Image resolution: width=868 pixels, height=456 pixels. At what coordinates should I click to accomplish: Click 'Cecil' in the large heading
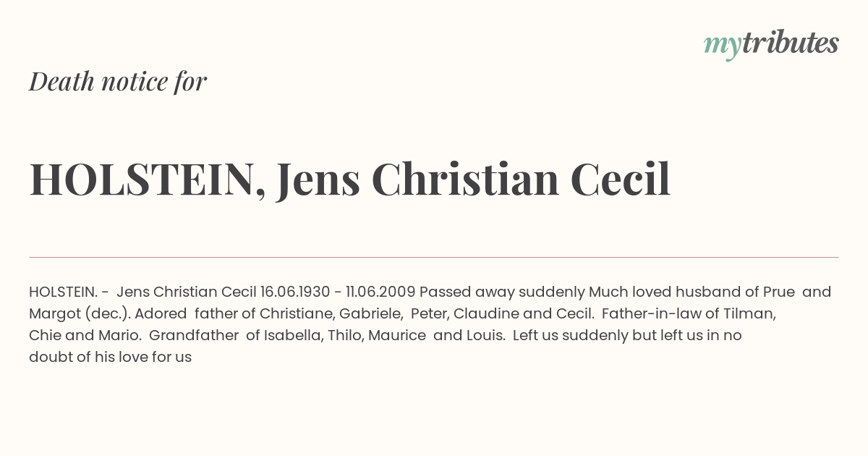click(621, 179)
